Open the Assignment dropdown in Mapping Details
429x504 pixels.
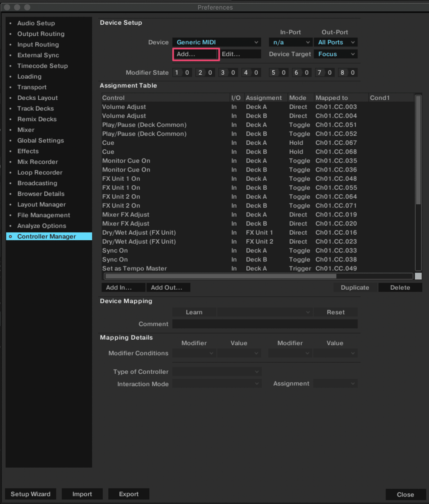pos(335,384)
